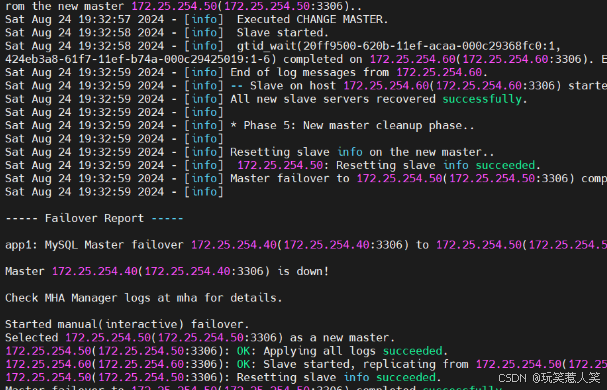
Task: Click the 'OK: Slave started, replicating from' line
Action: (306, 364)
